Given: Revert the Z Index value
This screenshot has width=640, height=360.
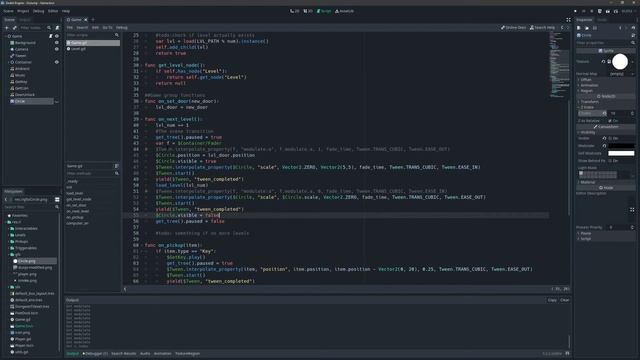Looking at the screenshot, I should (x=604, y=113).
